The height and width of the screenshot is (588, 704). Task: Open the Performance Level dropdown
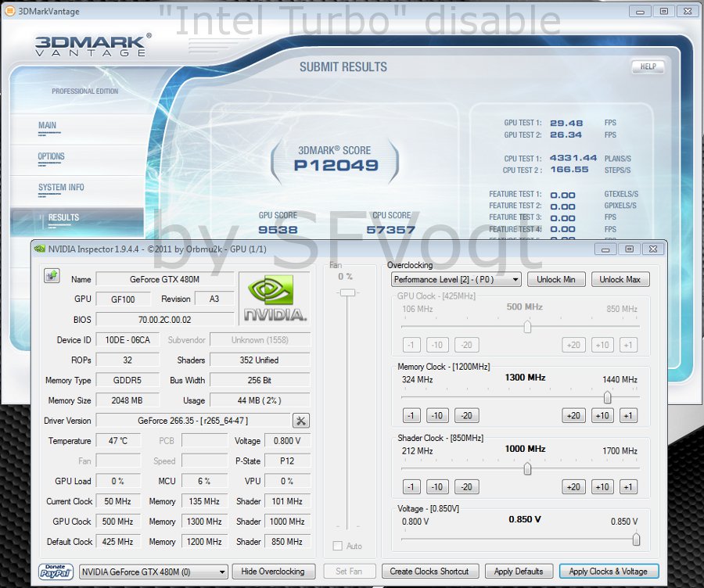tap(456, 280)
